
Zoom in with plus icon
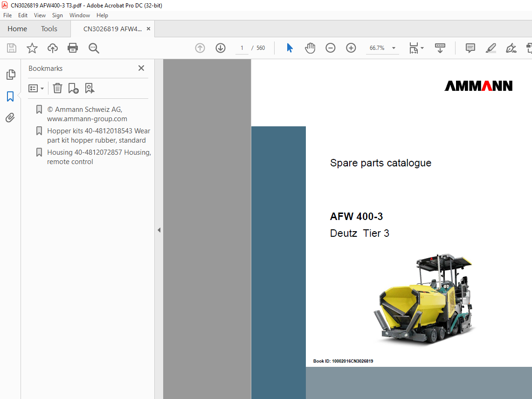pyautogui.click(x=351, y=48)
